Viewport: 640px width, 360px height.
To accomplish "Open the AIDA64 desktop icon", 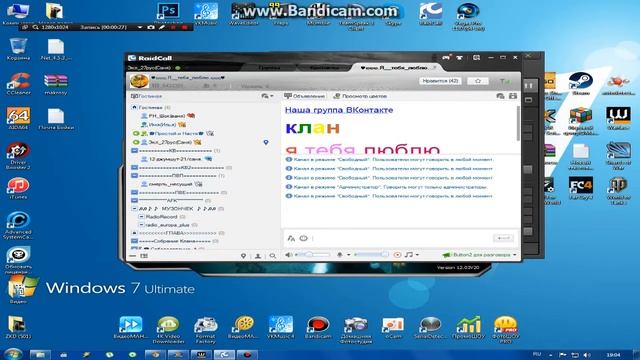I will [x=18, y=118].
